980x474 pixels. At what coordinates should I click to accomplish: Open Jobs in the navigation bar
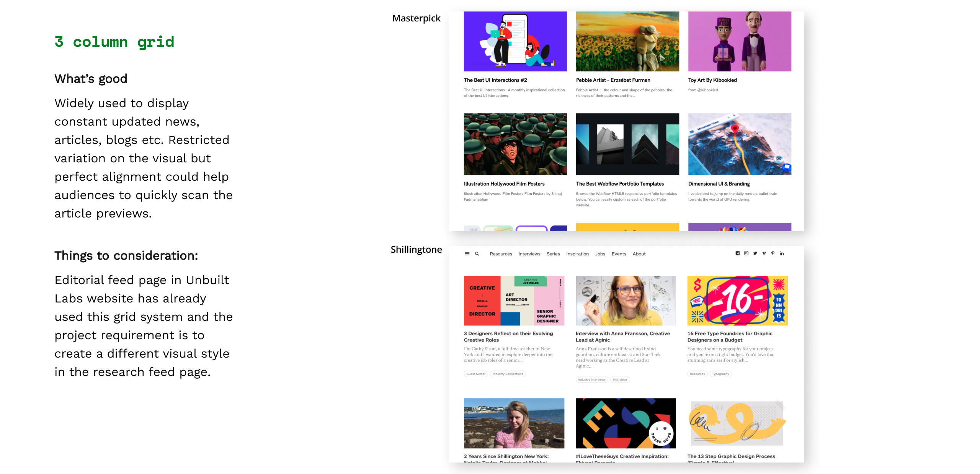[600, 254]
